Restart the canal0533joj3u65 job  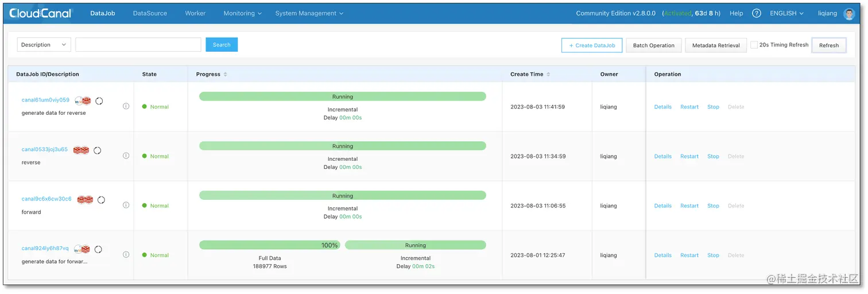click(689, 156)
